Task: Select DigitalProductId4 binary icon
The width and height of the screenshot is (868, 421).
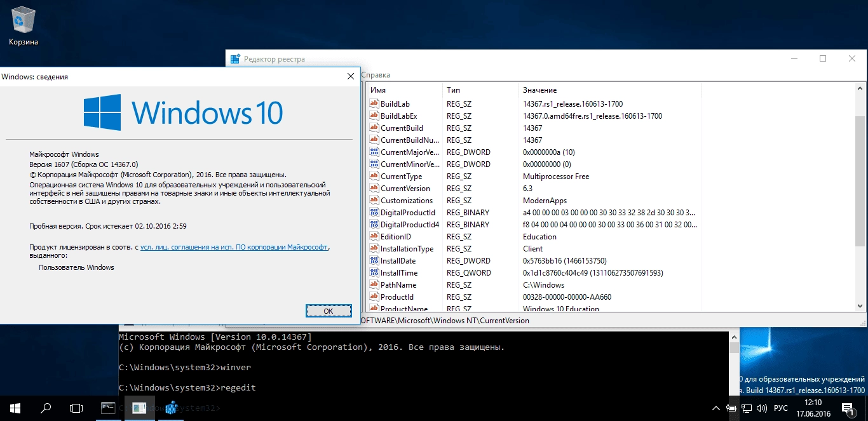Action: (374, 224)
